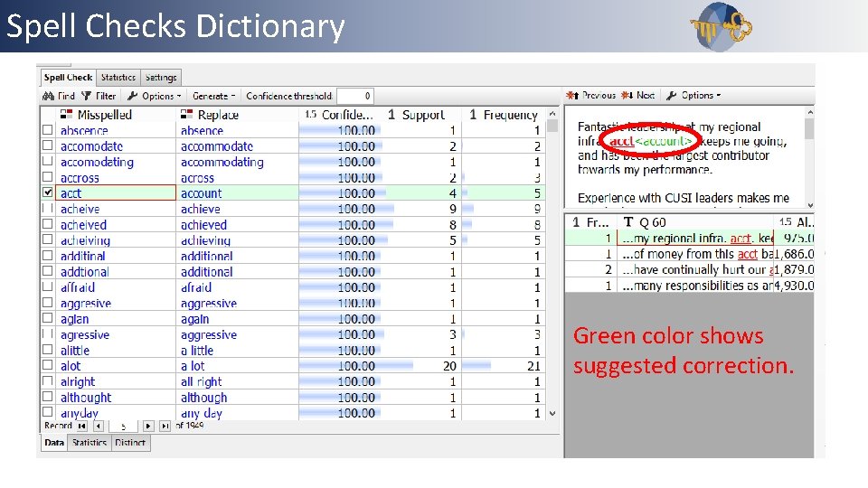868x488 pixels.
Task: Click the 'have continually hurt our' row
Action: tap(689, 269)
